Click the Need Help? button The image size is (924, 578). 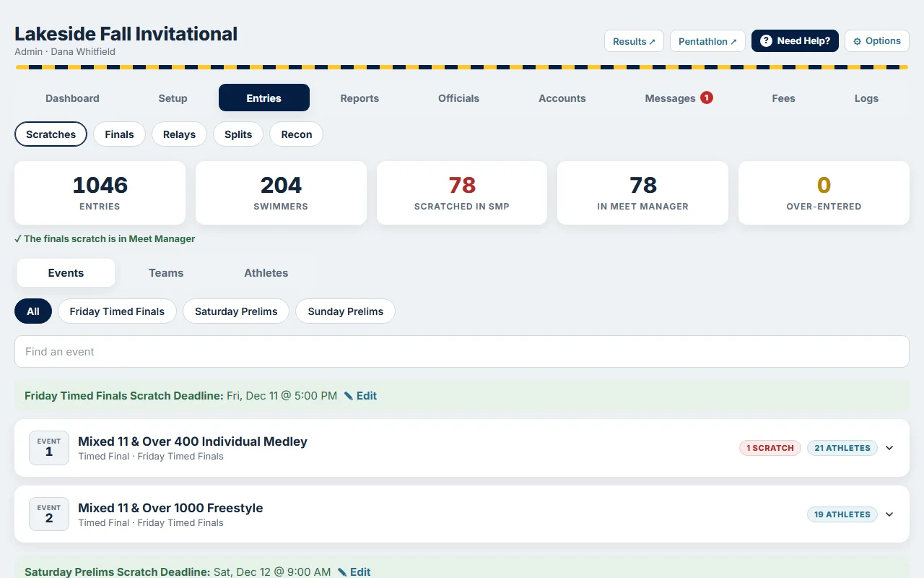tap(795, 41)
